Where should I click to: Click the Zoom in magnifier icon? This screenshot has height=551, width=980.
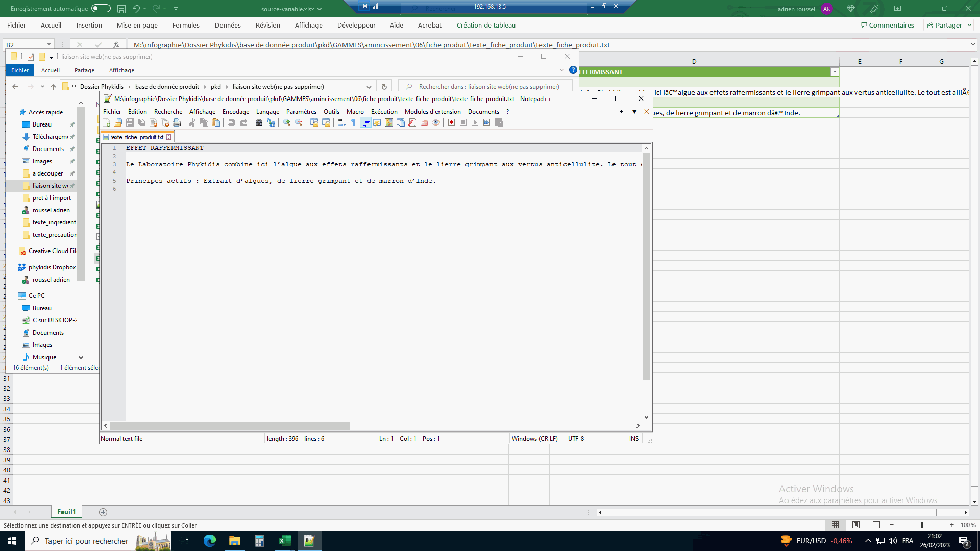click(287, 122)
